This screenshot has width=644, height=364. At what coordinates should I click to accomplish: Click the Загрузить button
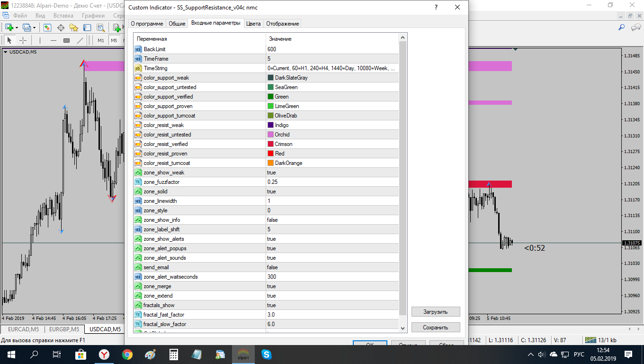[x=436, y=312]
